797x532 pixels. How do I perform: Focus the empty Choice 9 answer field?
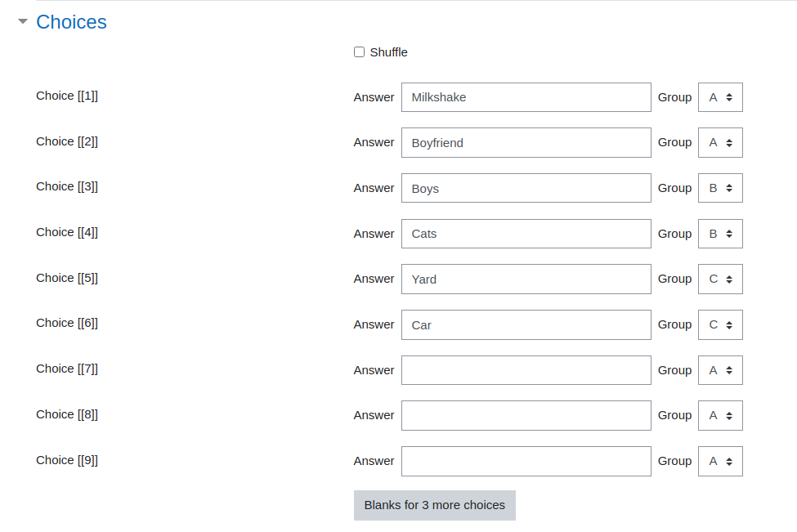point(526,462)
